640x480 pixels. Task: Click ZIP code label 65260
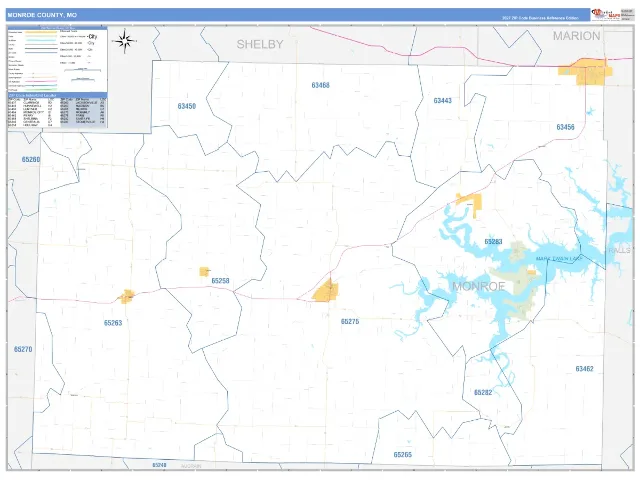tap(31, 160)
